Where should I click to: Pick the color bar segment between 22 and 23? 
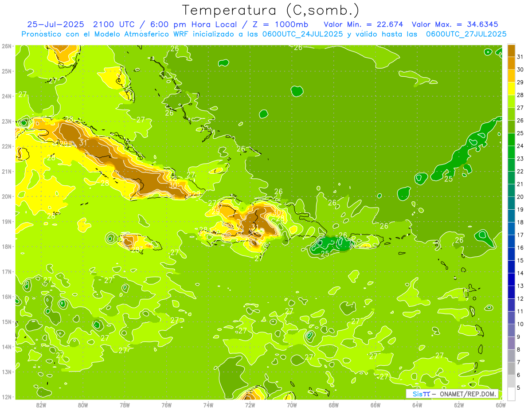[511, 165]
